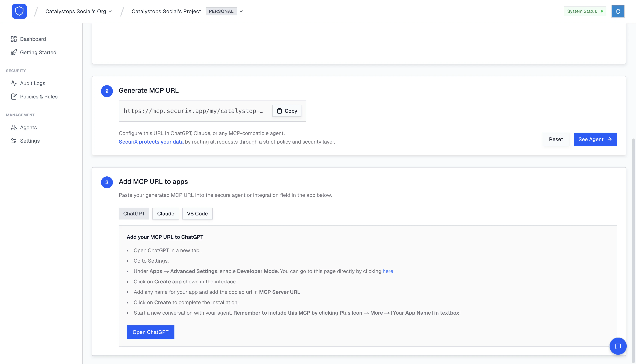Click the See Agent button

tap(595, 139)
